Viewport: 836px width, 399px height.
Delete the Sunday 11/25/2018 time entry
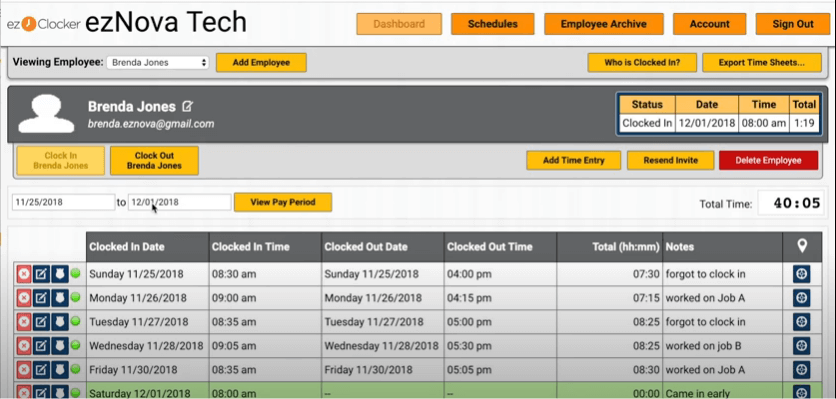(x=23, y=274)
